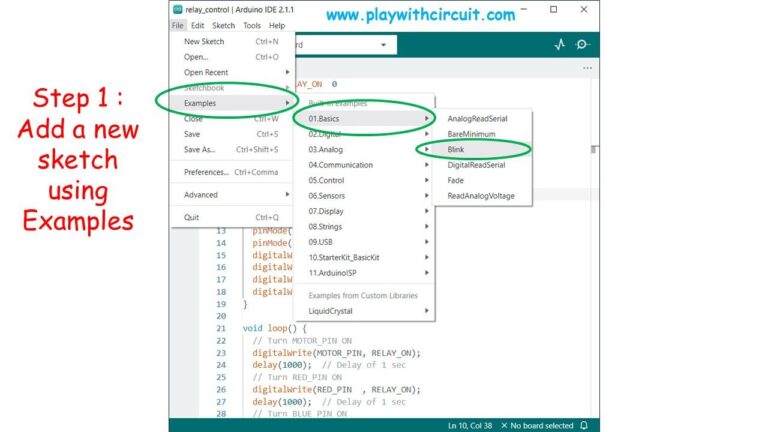Screen dimensions: 768x432
Task: Select the DigitalReadSerial example
Action: tap(482, 165)
